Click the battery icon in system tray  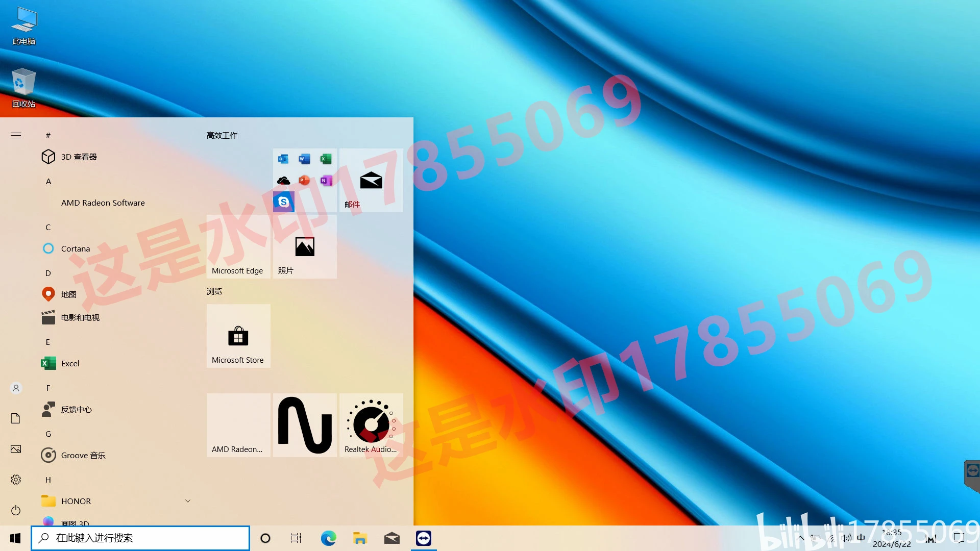click(x=816, y=538)
